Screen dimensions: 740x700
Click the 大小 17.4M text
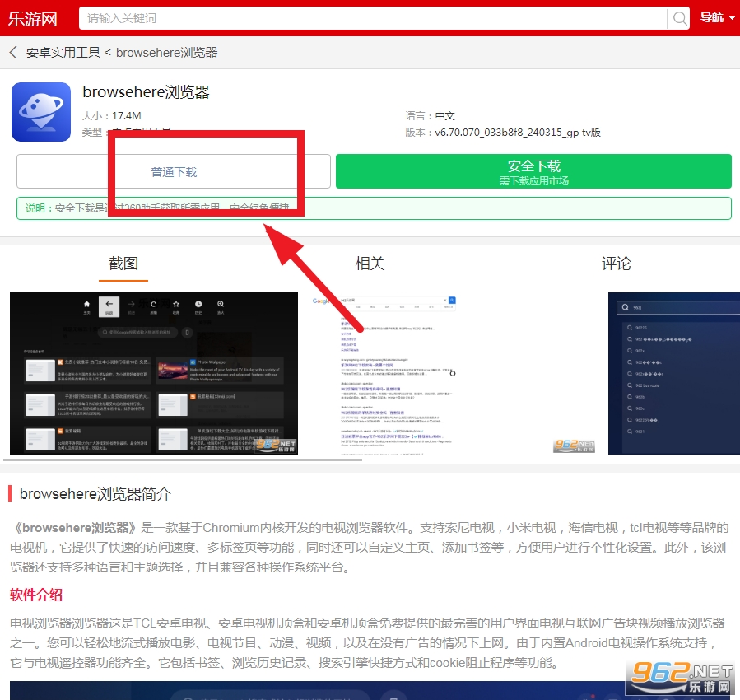click(111, 116)
